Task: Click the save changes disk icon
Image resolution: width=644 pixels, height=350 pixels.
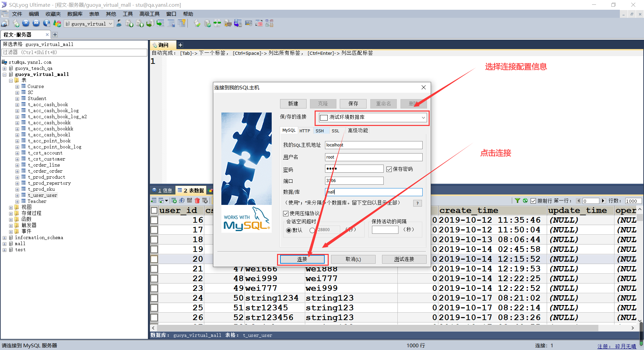Action: (190, 201)
